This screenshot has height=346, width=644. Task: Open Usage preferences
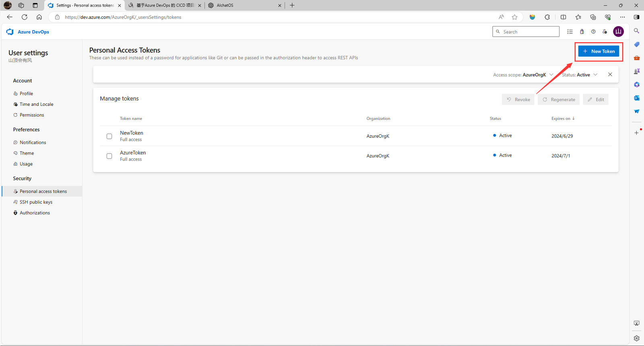pos(26,164)
